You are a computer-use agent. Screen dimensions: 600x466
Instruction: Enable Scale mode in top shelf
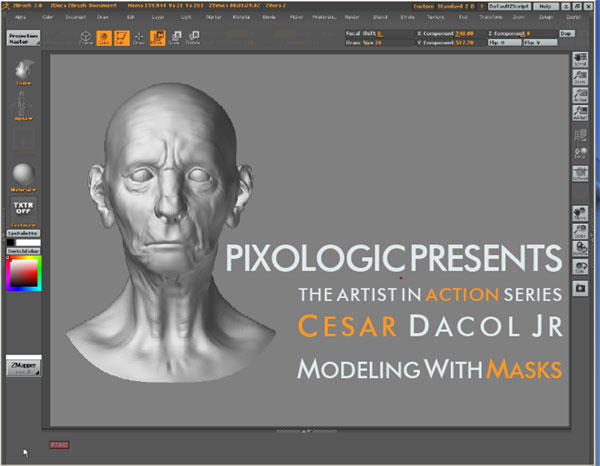pos(175,38)
